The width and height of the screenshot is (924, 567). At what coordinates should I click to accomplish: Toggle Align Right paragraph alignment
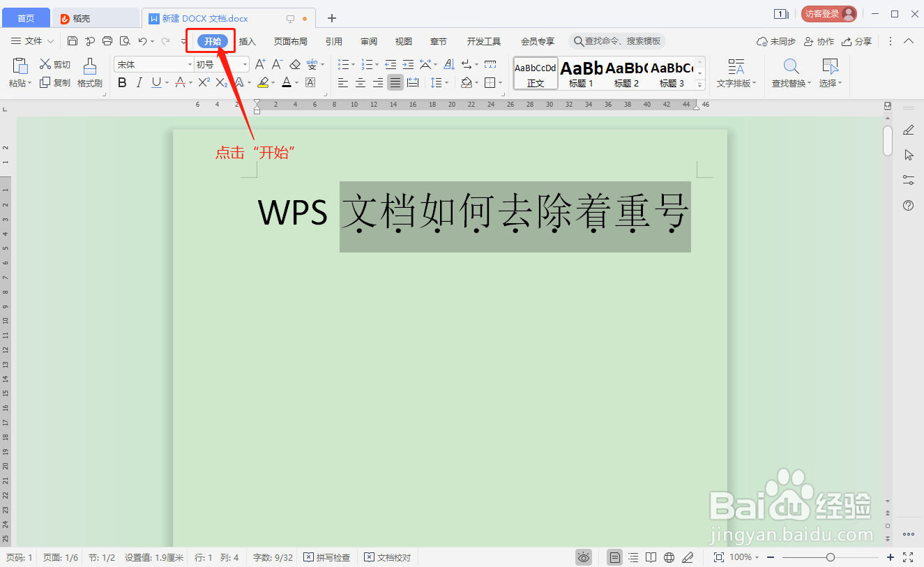(x=378, y=83)
